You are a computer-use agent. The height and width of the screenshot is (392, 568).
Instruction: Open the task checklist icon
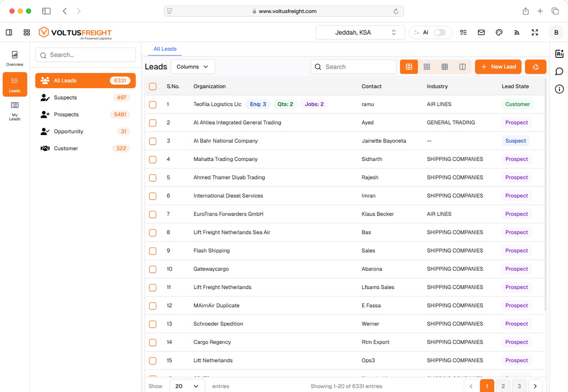(x=463, y=32)
